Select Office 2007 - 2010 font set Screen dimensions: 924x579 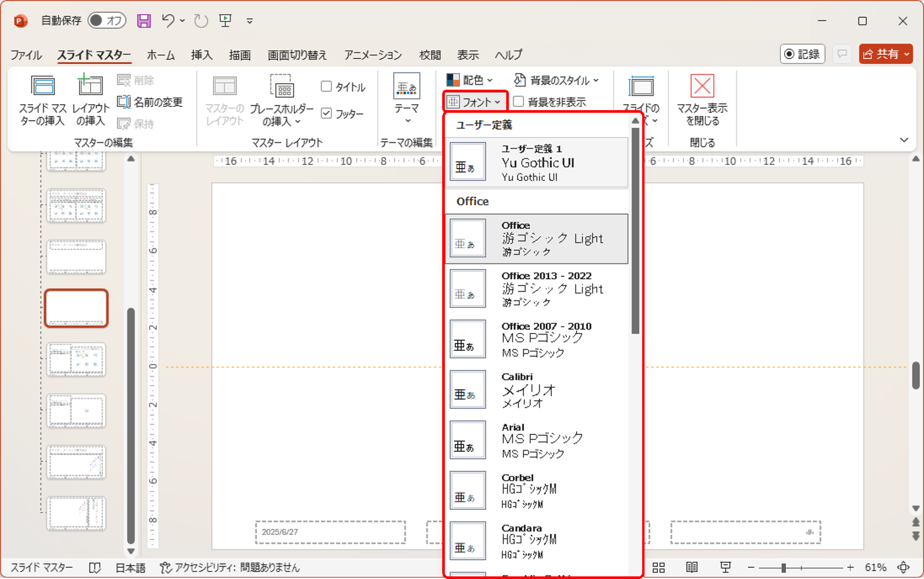pos(537,339)
